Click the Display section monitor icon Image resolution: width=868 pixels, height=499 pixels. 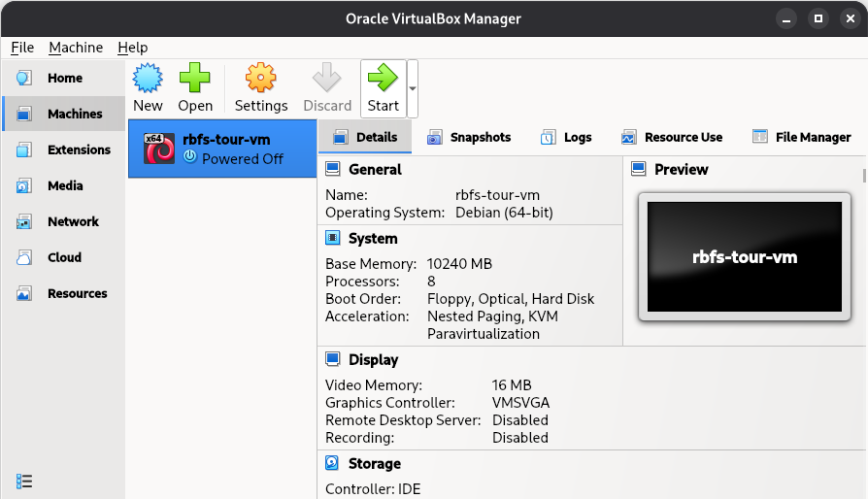333,359
